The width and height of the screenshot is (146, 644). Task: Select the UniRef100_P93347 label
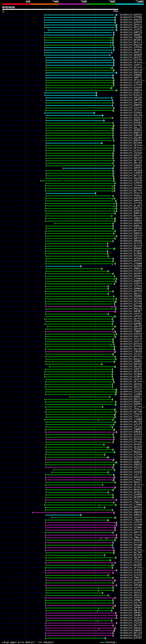click(x=131, y=271)
